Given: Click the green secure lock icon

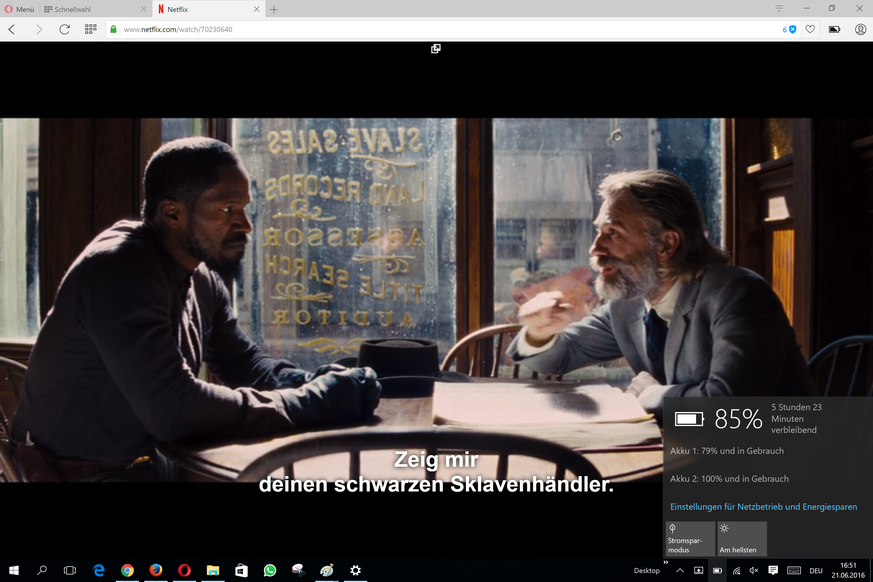Looking at the screenshot, I should coord(114,29).
